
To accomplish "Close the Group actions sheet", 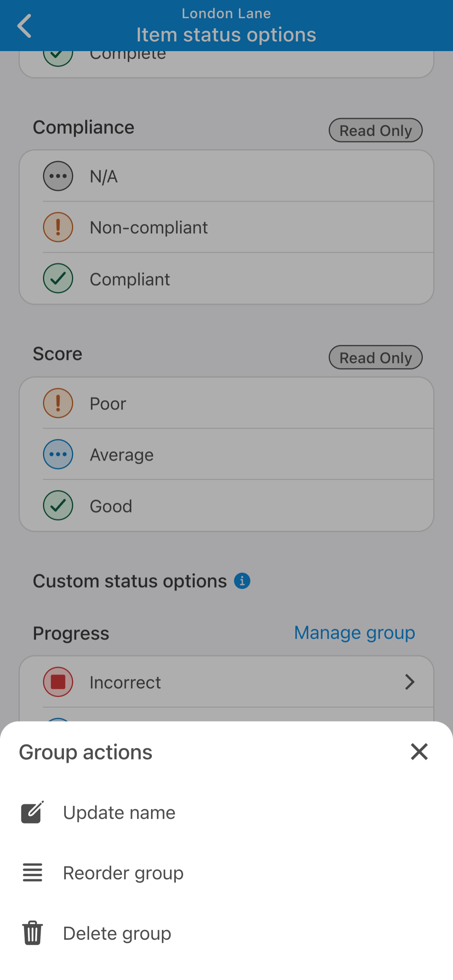I will pyautogui.click(x=419, y=752).
